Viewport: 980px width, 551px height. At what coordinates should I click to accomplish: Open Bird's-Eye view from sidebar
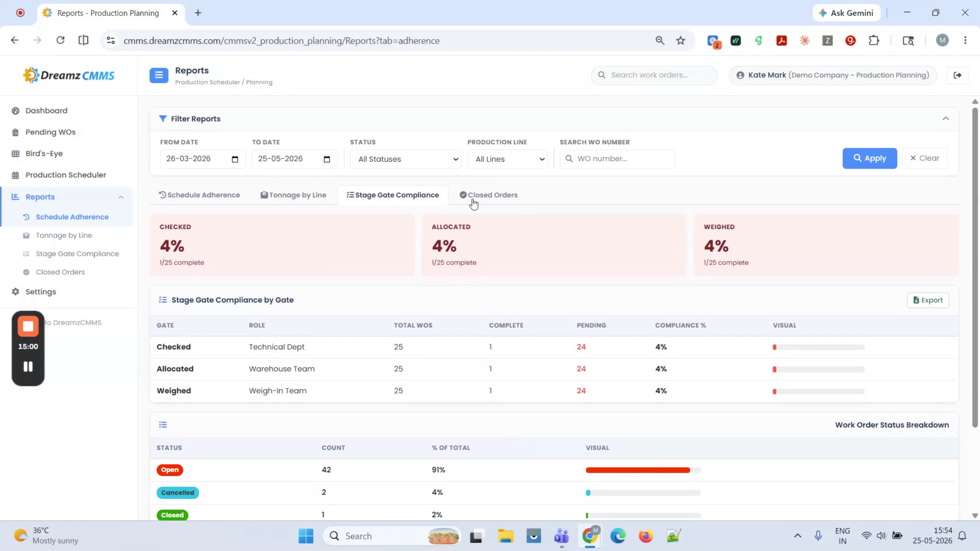click(x=44, y=153)
